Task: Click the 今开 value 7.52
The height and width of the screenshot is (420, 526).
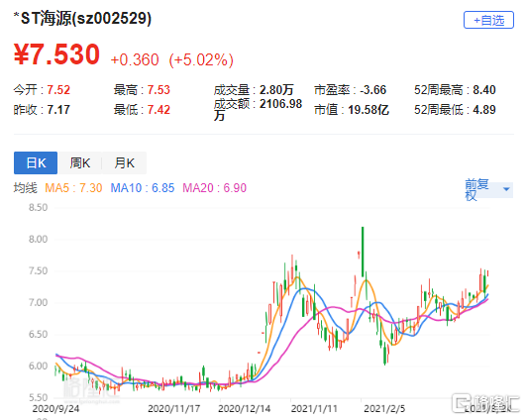Action: [58, 90]
